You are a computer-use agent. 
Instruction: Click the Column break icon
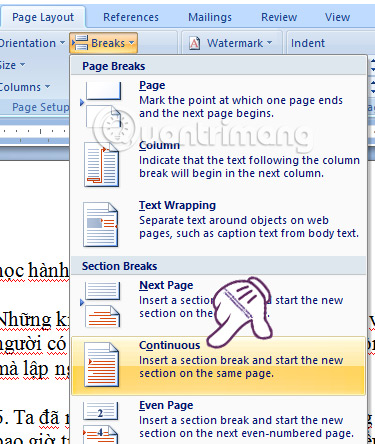101,164
